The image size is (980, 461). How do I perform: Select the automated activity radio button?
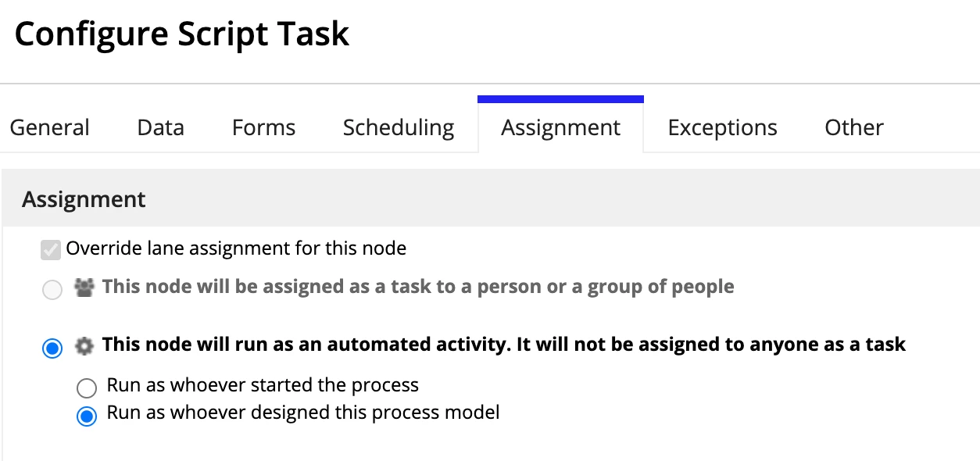pyautogui.click(x=52, y=348)
